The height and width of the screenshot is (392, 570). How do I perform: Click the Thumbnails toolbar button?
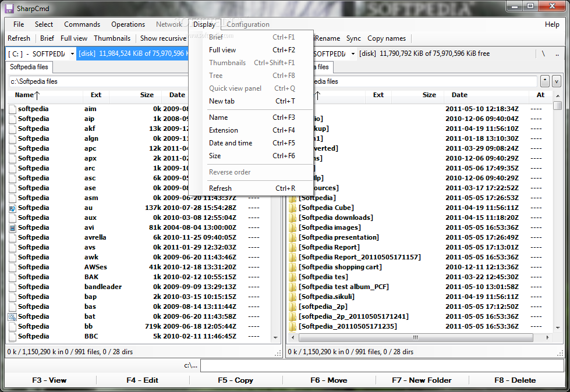coord(112,38)
